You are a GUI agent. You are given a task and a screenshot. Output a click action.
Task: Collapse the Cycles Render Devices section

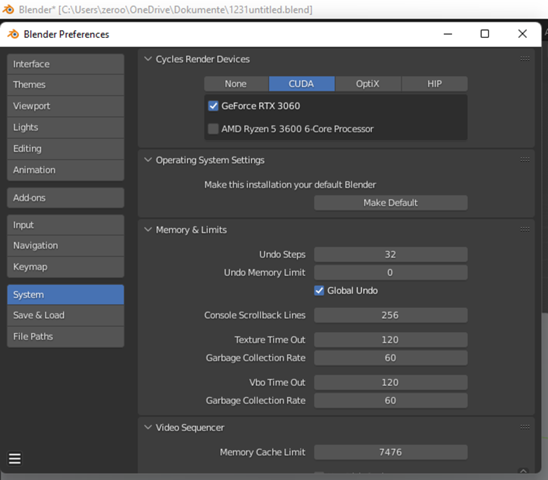(148, 59)
